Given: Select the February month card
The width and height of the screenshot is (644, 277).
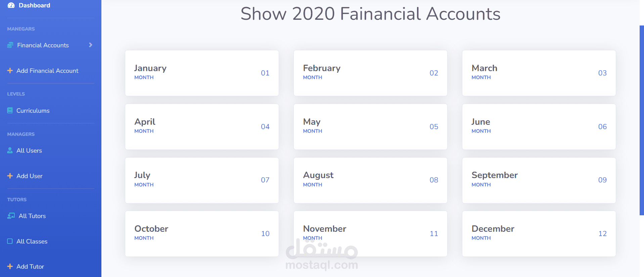Looking at the screenshot, I should 370,73.
